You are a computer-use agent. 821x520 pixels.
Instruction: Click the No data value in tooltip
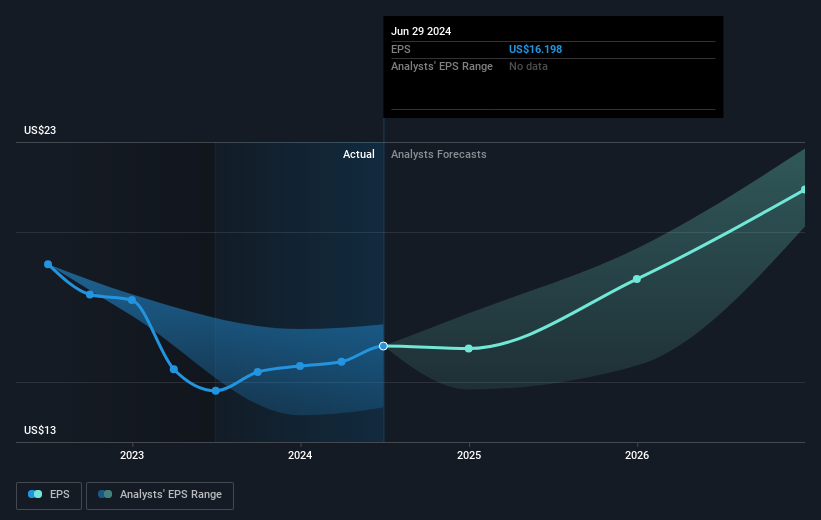coord(528,67)
